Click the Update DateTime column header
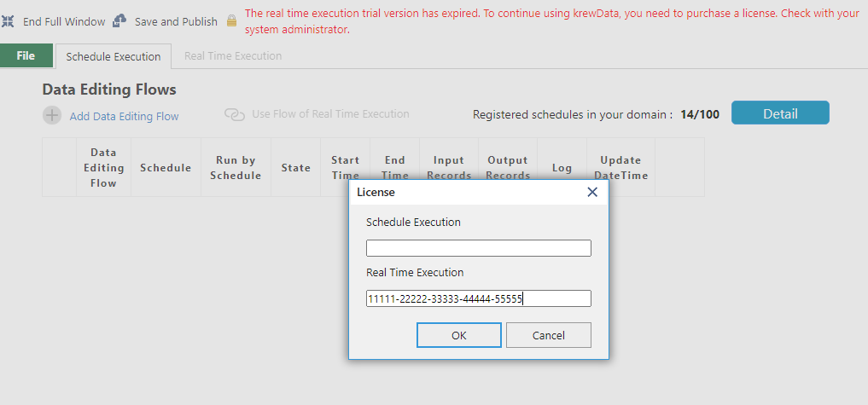This screenshot has height=405, width=868. coord(620,168)
